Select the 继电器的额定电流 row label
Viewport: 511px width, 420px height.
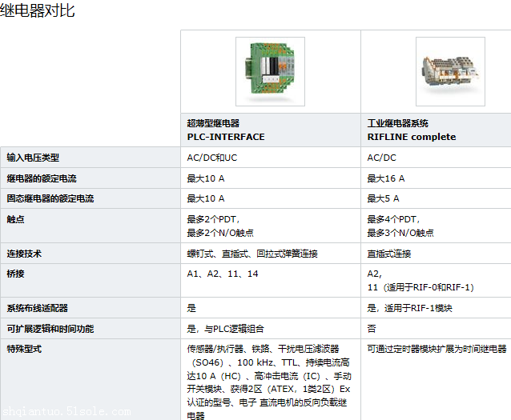point(42,178)
